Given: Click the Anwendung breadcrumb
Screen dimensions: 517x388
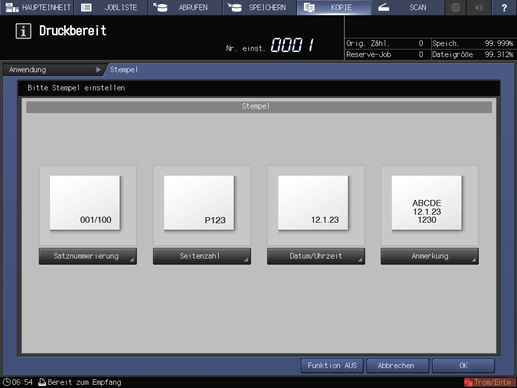Looking at the screenshot, I should tap(53, 70).
